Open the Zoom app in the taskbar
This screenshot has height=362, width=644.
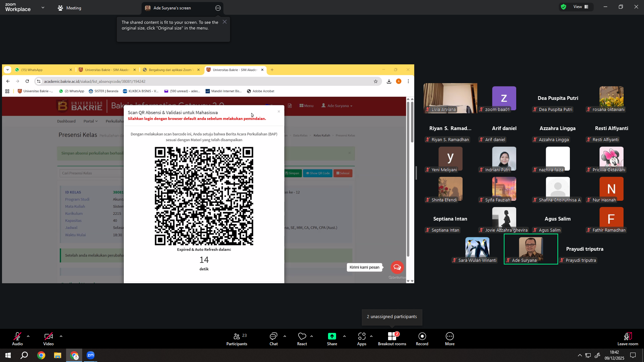pos(91,355)
